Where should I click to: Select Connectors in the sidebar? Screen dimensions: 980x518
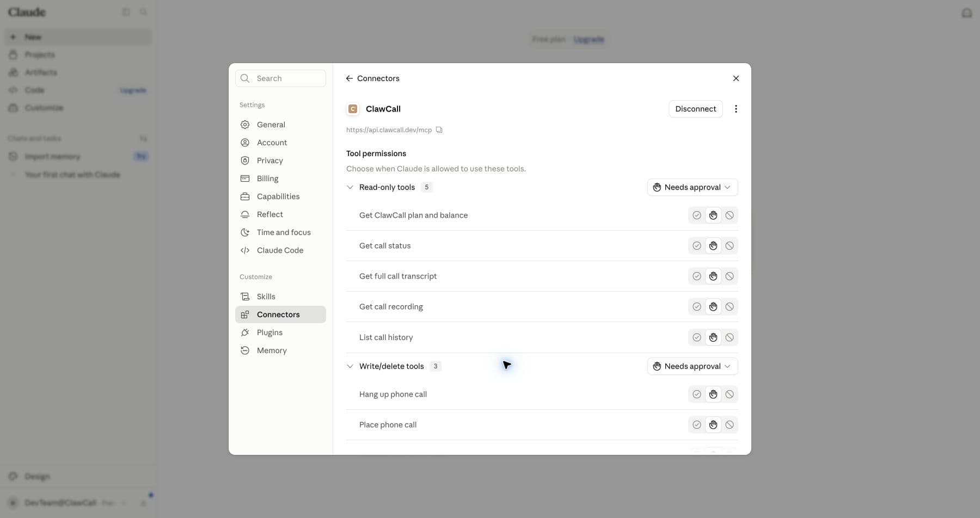tap(280, 314)
